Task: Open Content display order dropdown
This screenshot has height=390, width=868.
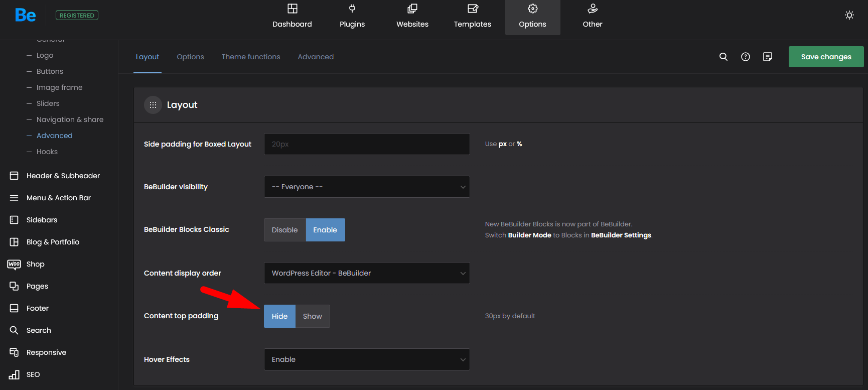Action: [x=367, y=273]
